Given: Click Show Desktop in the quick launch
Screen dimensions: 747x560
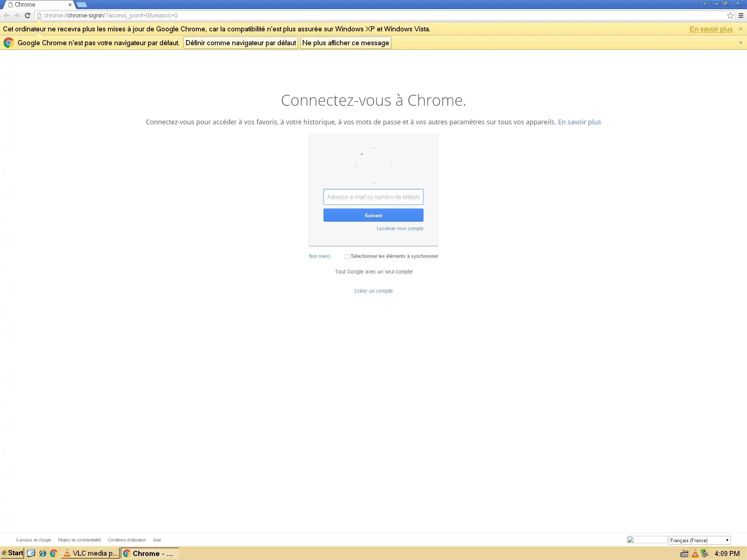Looking at the screenshot, I should 31,553.
